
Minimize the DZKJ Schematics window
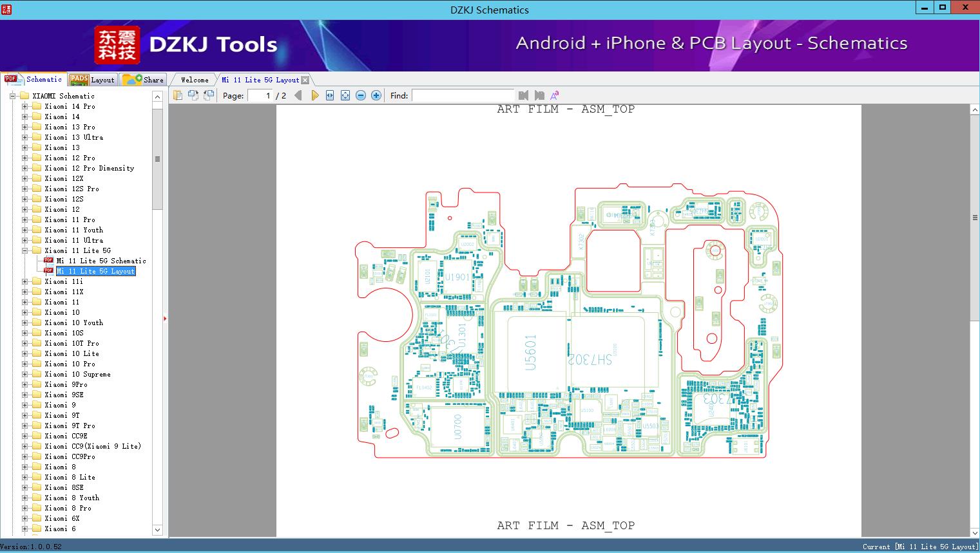tap(925, 8)
